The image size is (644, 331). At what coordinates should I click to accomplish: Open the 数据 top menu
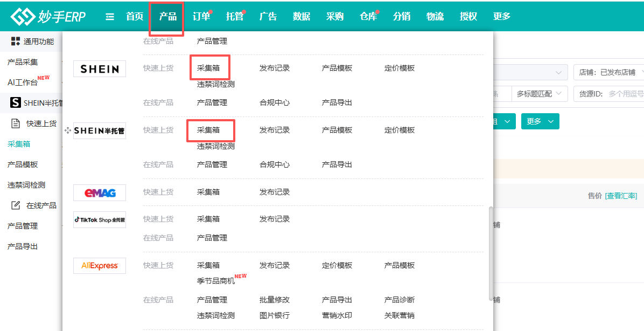click(302, 16)
